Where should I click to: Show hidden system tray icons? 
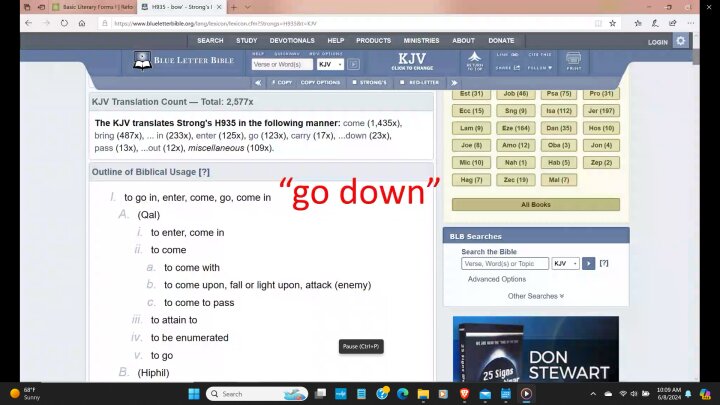tap(593, 394)
